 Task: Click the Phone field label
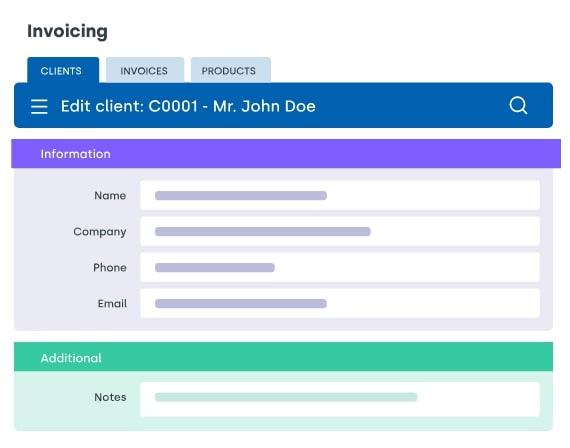pyautogui.click(x=110, y=268)
